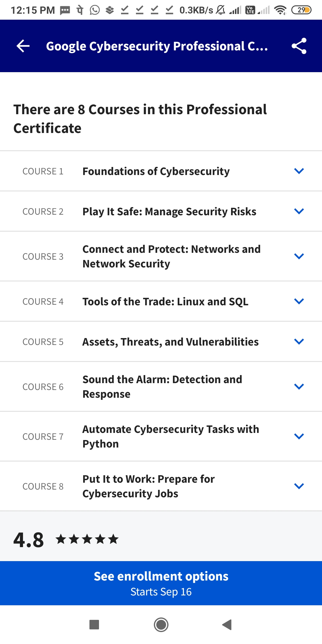The height and width of the screenshot is (644, 322).
Task: Expand Foundations of Cybersecurity chevron
Action: tap(299, 171)
